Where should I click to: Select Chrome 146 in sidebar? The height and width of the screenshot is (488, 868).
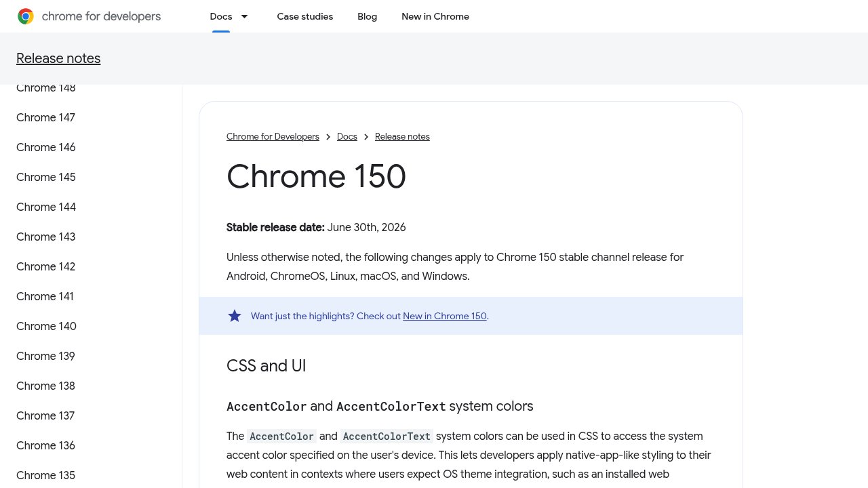pos(46,147)
